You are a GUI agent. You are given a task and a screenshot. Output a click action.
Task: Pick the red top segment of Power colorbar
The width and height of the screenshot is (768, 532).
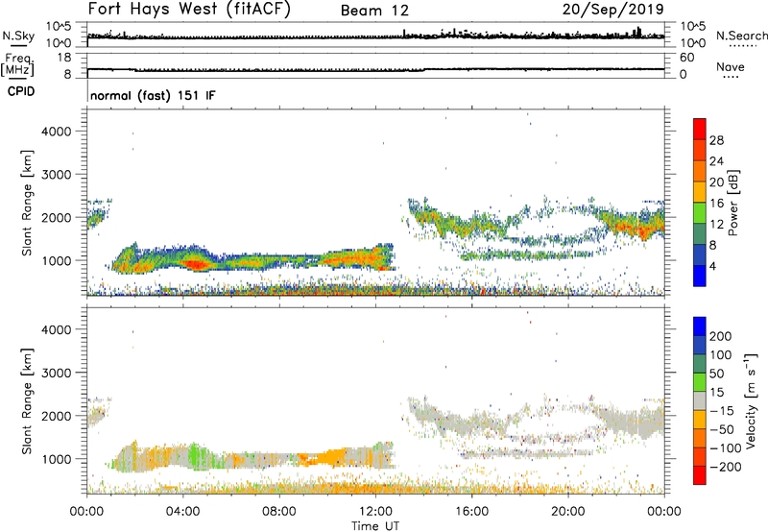pyautogui.click(x=700, y=130)
